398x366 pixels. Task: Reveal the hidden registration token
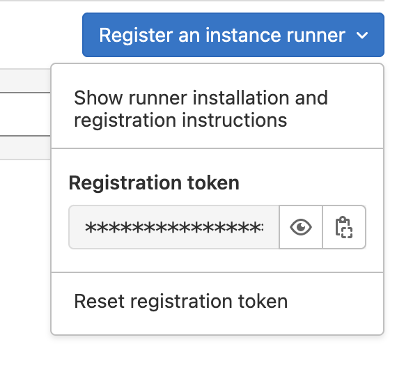[301, 227]
